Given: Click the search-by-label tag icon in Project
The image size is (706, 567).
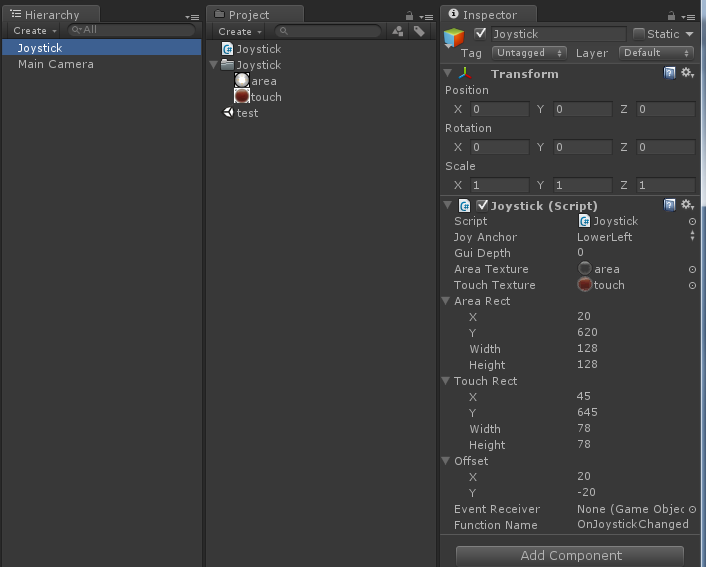Looking at the screenshot, I should 419,31.
